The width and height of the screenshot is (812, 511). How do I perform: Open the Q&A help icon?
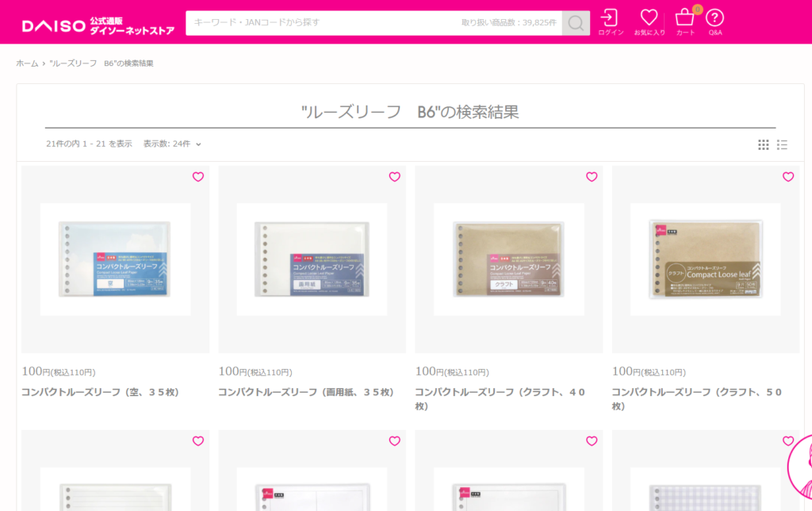click(715, 22)
